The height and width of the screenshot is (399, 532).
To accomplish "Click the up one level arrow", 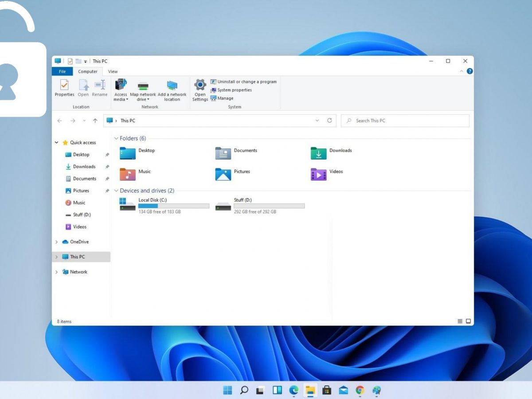I will pyautogui.click(x=95, y=121).
